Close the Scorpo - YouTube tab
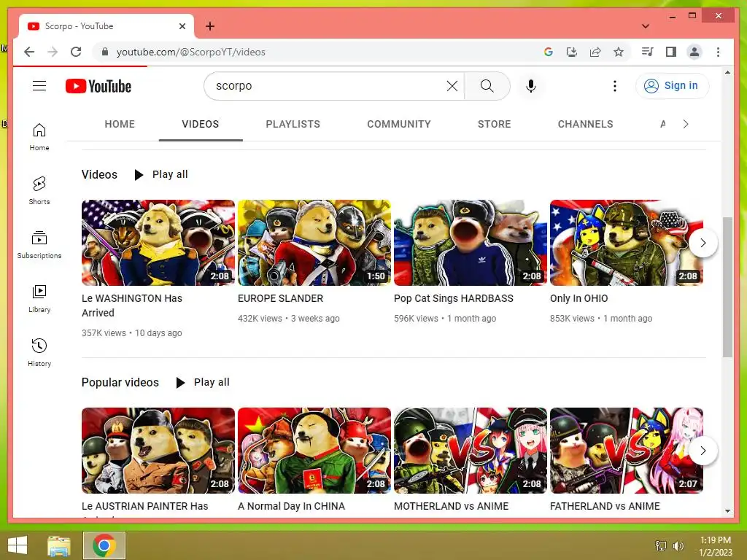This screenshot has height=560, width=747. coord(182,26)
